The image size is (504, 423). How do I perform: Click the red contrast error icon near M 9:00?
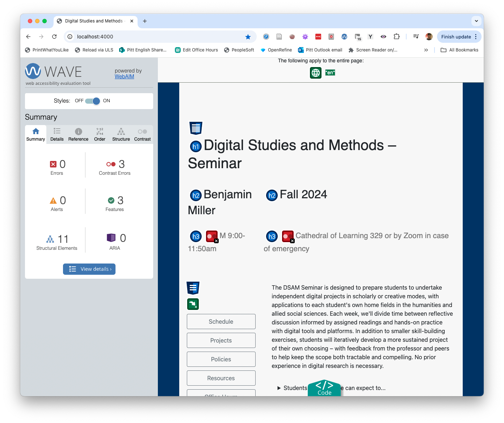click(x=212, y=236)
